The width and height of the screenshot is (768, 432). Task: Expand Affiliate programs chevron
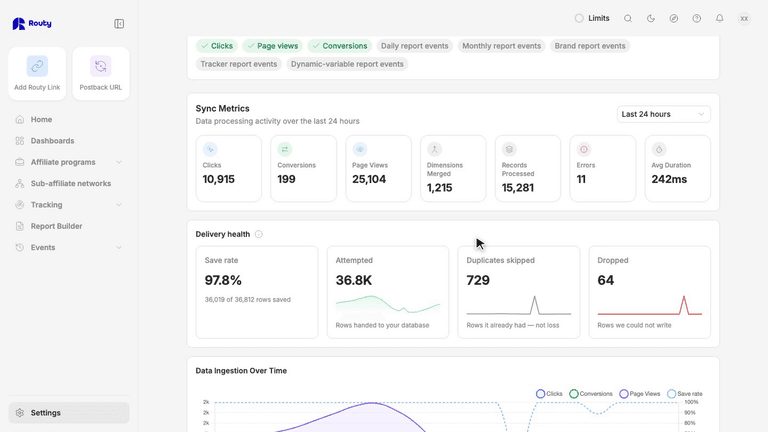(119, 162)
